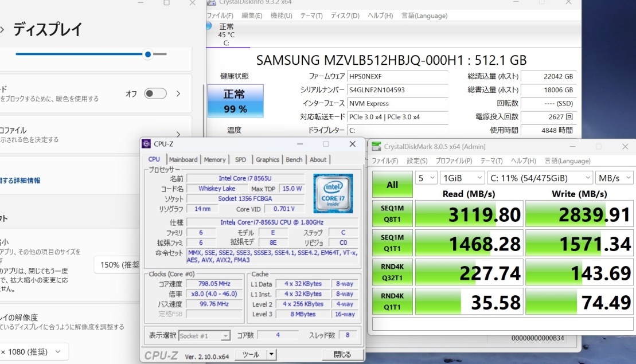Click the 閉じる button in CPU-Z
The image size is (636, 364).
[342, 355]
